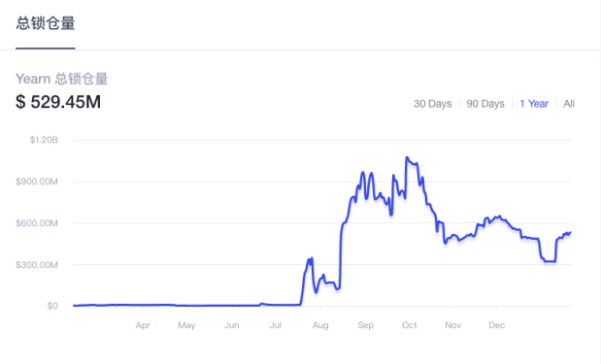Image resolution: width=601 pixels, height=364 pixels.
Task: Click the October peak on the chart line
Action: point(407,157)
